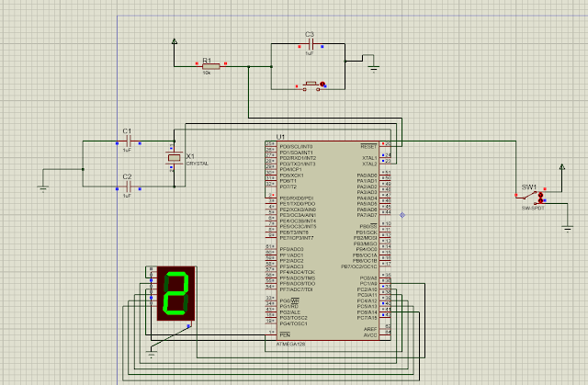Click the 10k value under R1
Image resolution: width=588 pixels, height=385 pixels.
(207, 73)
